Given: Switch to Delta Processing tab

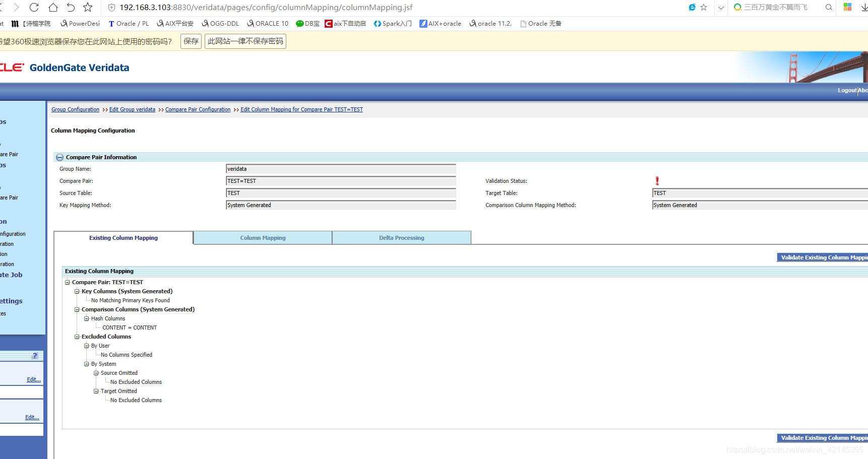Looking at the screenshot, I should (x=402, y=238).
